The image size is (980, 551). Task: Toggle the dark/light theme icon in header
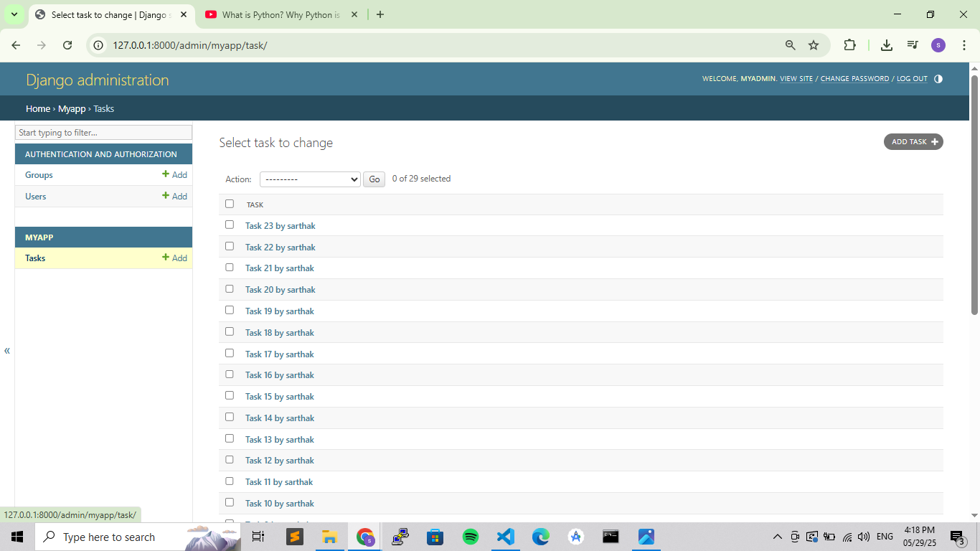[x=938, y=79]
